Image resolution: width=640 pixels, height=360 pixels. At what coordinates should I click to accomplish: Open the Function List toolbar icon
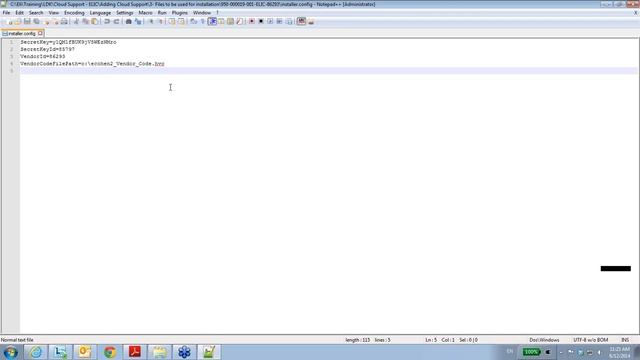[240, 21]
